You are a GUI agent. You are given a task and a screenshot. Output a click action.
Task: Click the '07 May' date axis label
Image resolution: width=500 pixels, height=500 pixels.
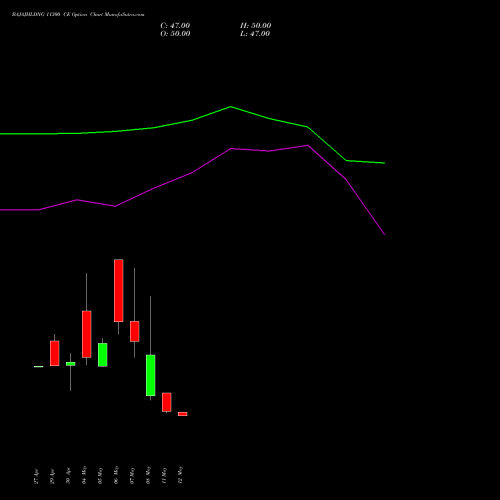point(132,475)
